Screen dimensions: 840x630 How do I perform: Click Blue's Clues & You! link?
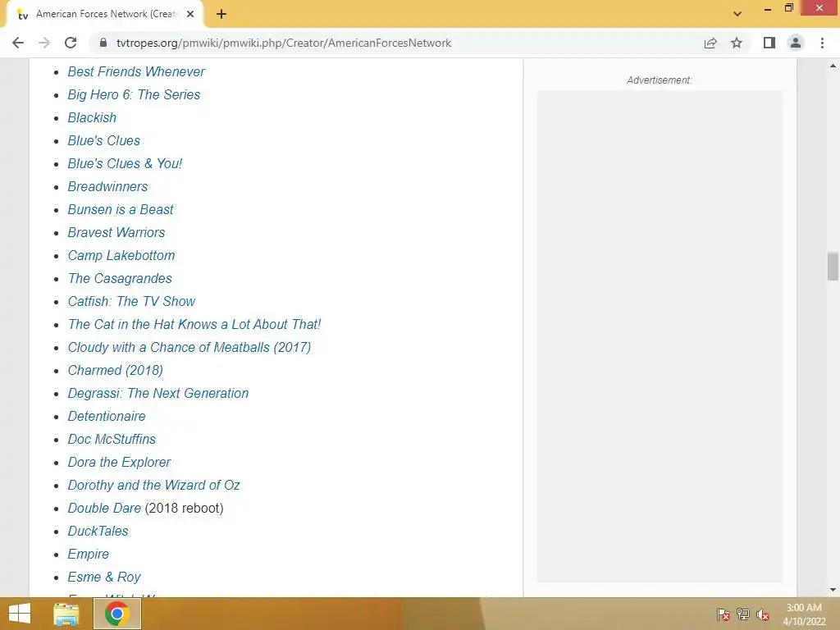[125, 164]
